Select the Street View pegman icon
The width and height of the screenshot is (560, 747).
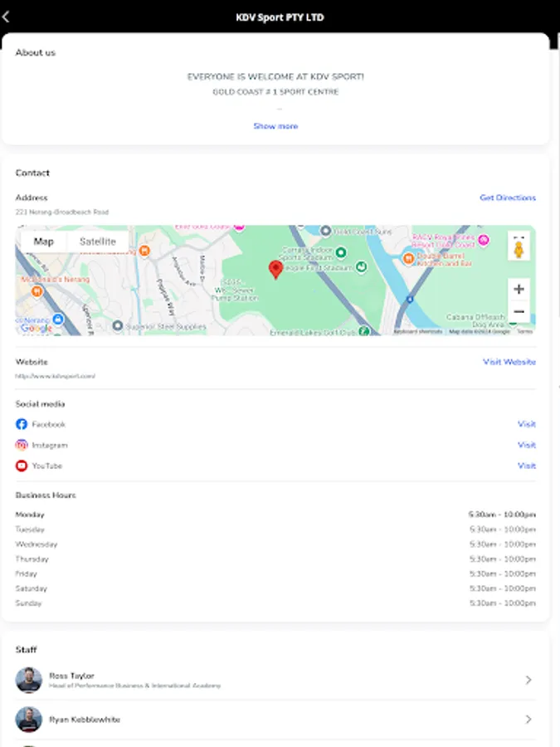point(519,250)
